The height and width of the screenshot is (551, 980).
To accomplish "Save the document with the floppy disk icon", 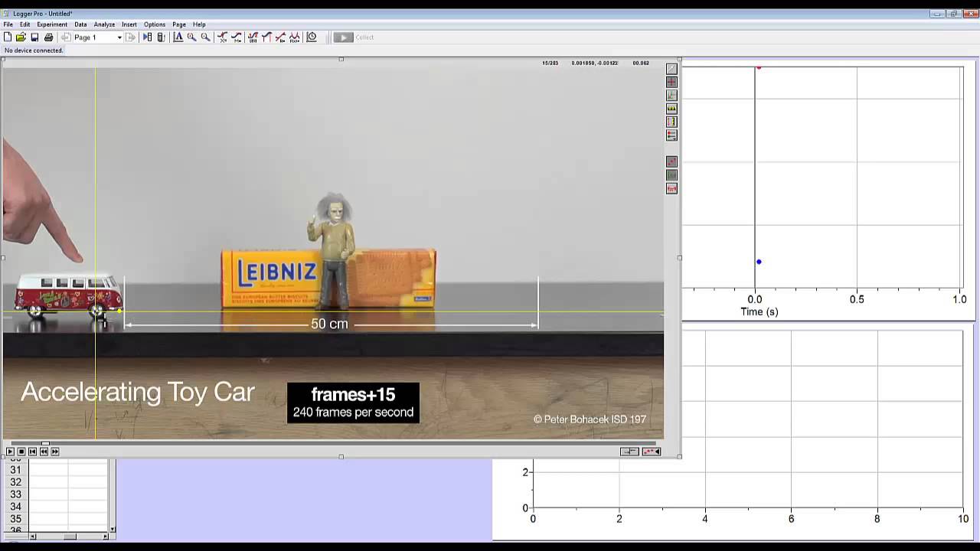I will coord(34,37).
